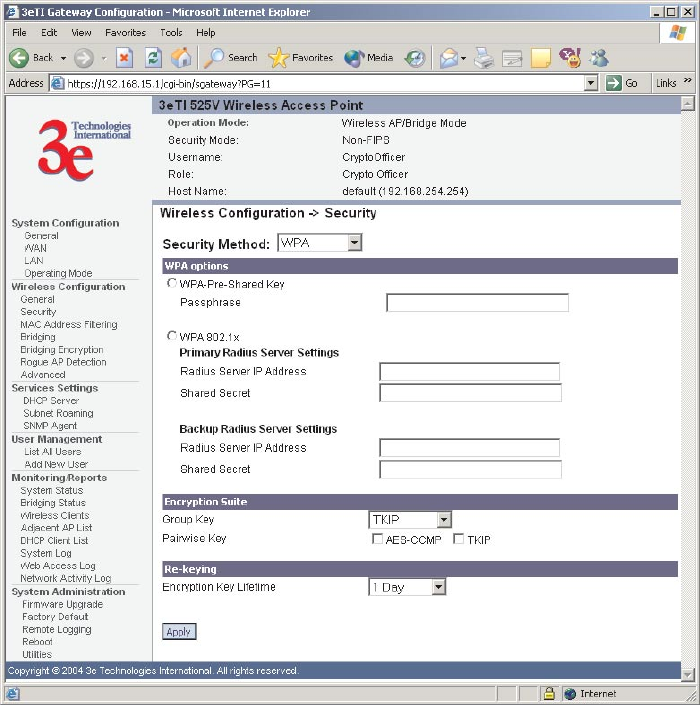Click the Messenger people icon
The image size is (700, 705).
[599, 58]
